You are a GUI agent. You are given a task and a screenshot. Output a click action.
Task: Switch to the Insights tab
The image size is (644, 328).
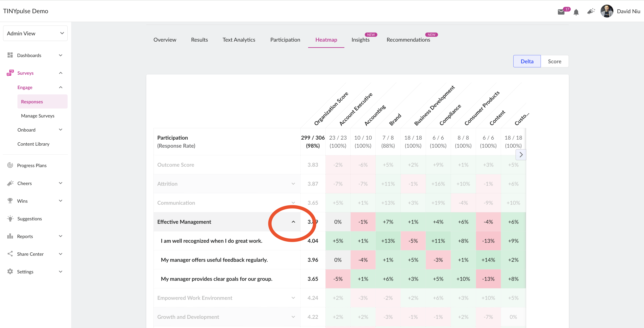(x=360, y=40)
